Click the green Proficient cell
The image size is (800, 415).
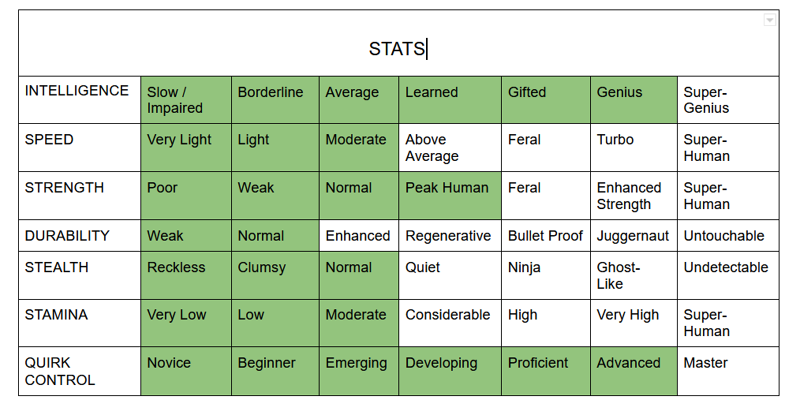(545, 371)
